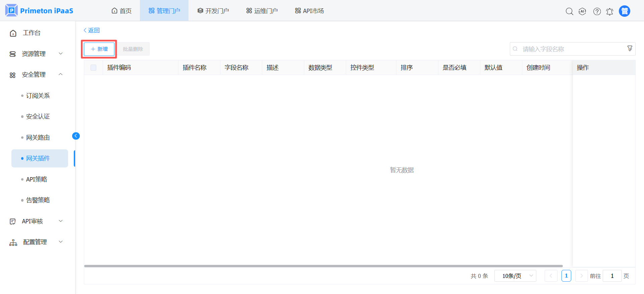The height and width of the screenshot is (294, 644).
Task: Open the user avatar menu
Action: pos(625,11)
